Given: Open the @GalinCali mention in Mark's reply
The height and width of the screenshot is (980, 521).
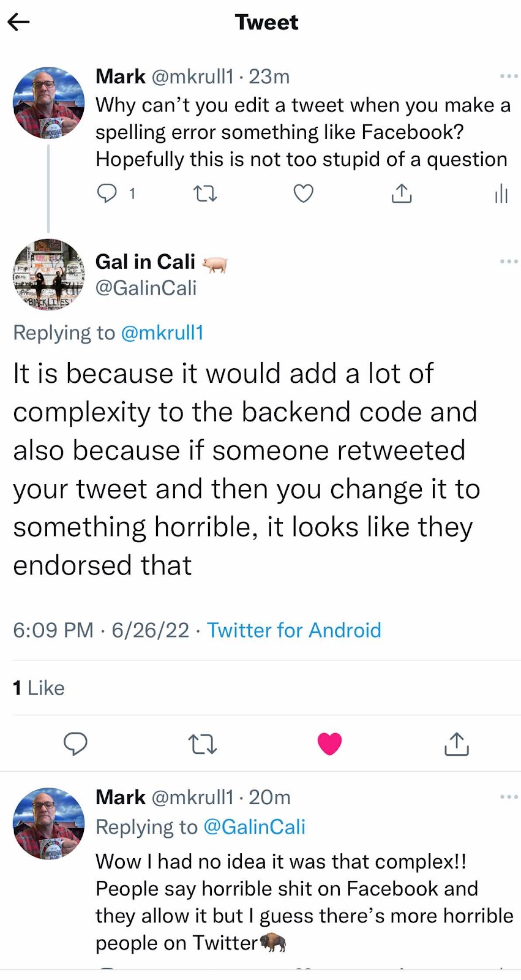Looking at the screenshot, I should (254, 827).
